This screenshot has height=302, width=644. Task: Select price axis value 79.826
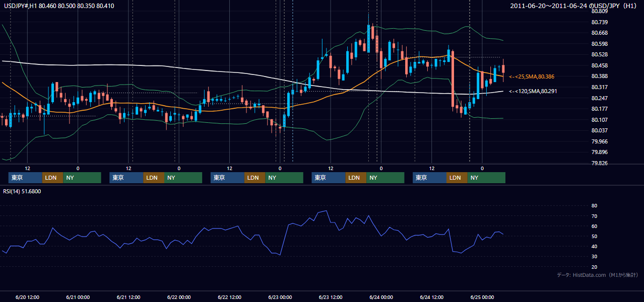[599, 163]
